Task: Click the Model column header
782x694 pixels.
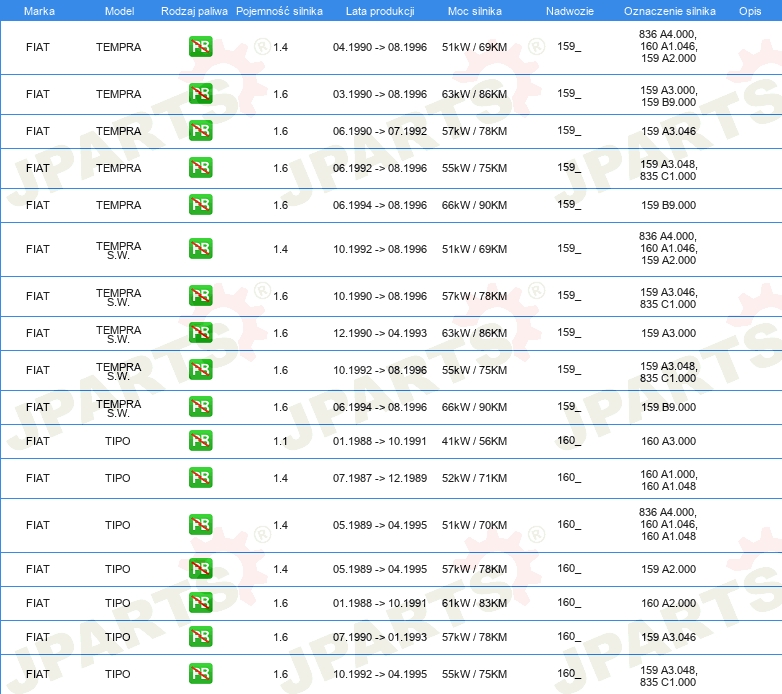Action: (119, 11)
